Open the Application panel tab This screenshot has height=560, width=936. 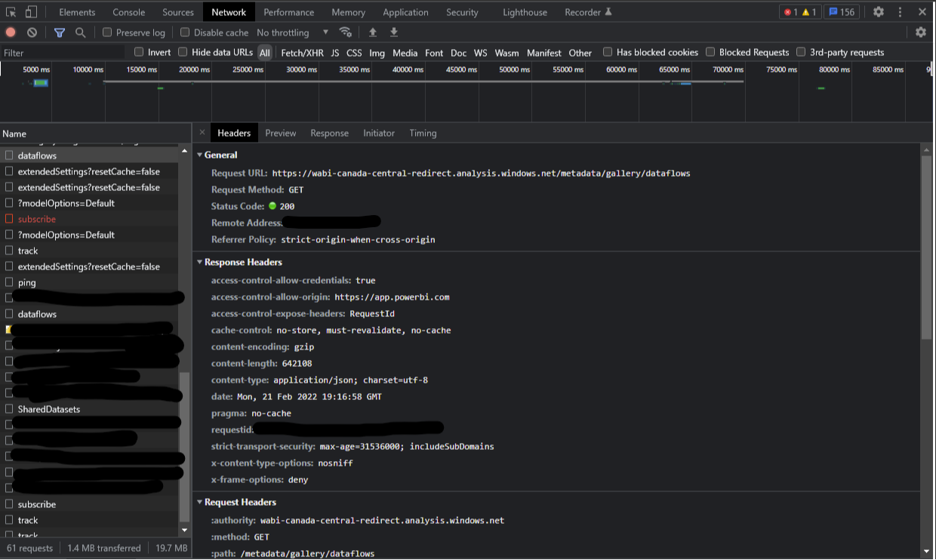pos(405,12)
